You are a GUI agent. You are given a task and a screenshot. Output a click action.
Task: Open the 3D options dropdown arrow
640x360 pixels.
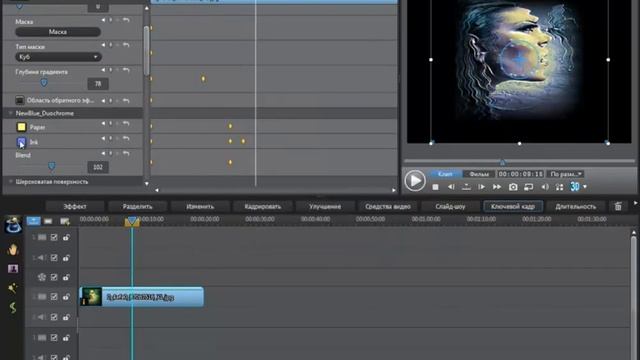[585, 187]
